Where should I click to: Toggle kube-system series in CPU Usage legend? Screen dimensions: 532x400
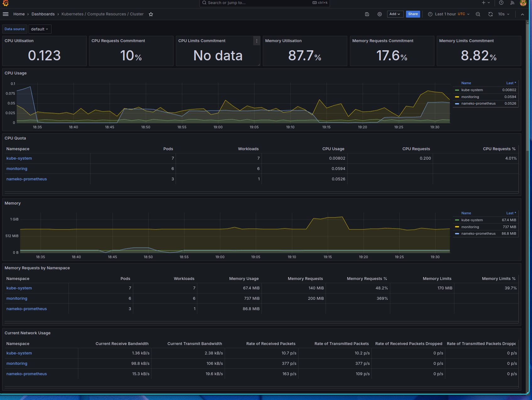(x=472, y=90)
